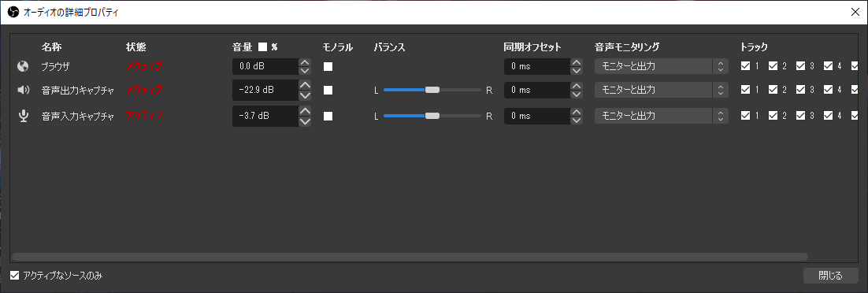
Task: Decrease ブラウザ sync offset with down arrow
Action: [x=577, y=70]
